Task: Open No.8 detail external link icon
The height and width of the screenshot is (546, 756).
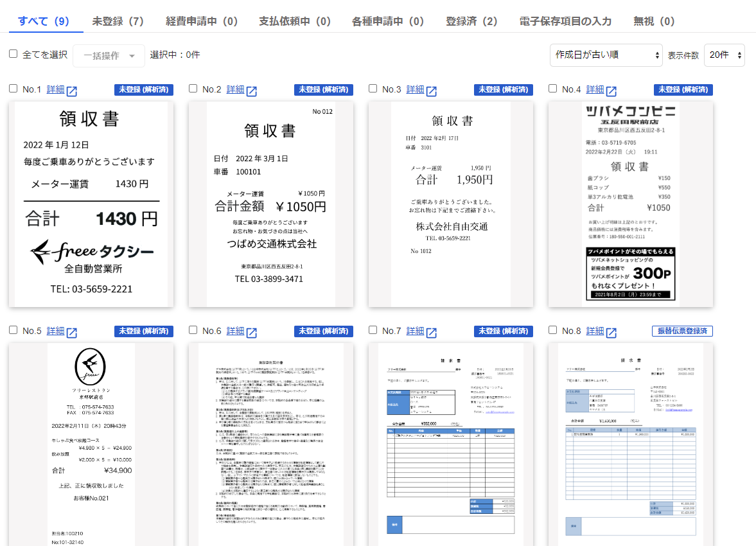Action: click(x=611, y=332)
